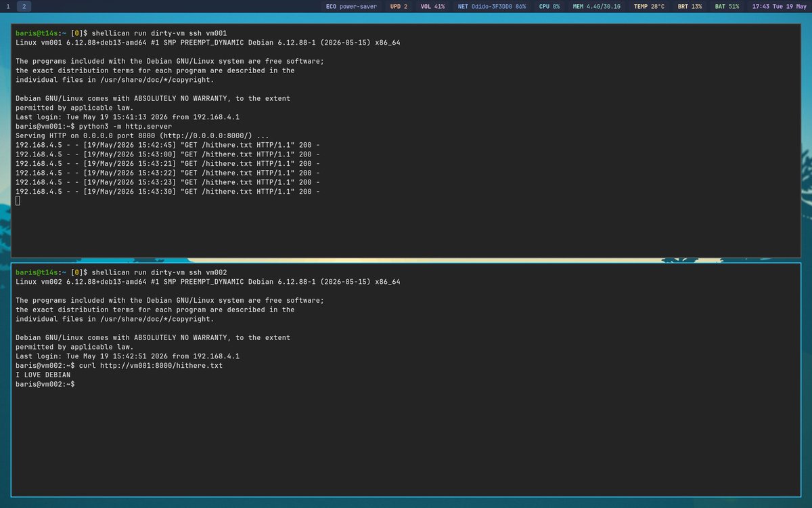
Task: Open the NET Odido-3F3DD0 network module
Action: [x=491, y=6]
